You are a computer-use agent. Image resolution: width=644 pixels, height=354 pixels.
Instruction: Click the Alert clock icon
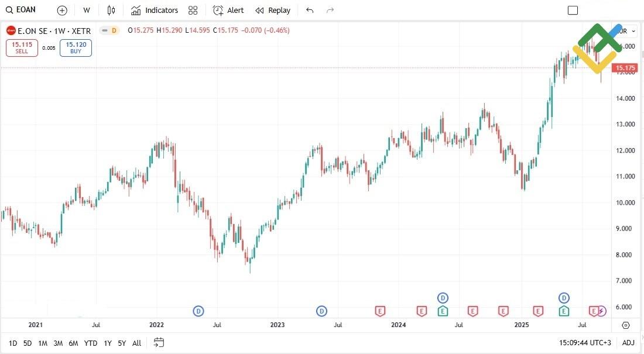click(217, 10)
